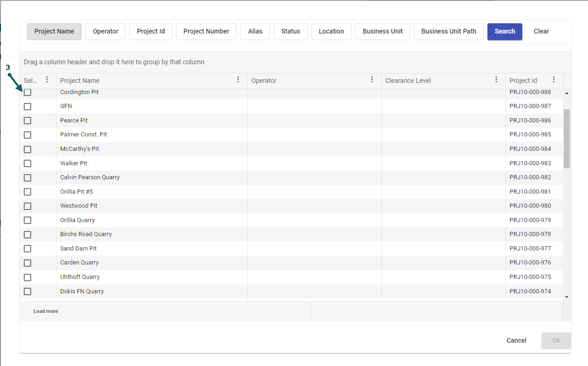Tick checkbox for Cordington Pit
This screenshot has height=366, width=588.
pos(27,92)
